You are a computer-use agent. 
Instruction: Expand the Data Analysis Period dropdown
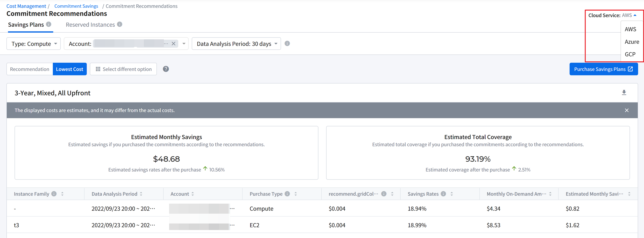coord(236,44)
